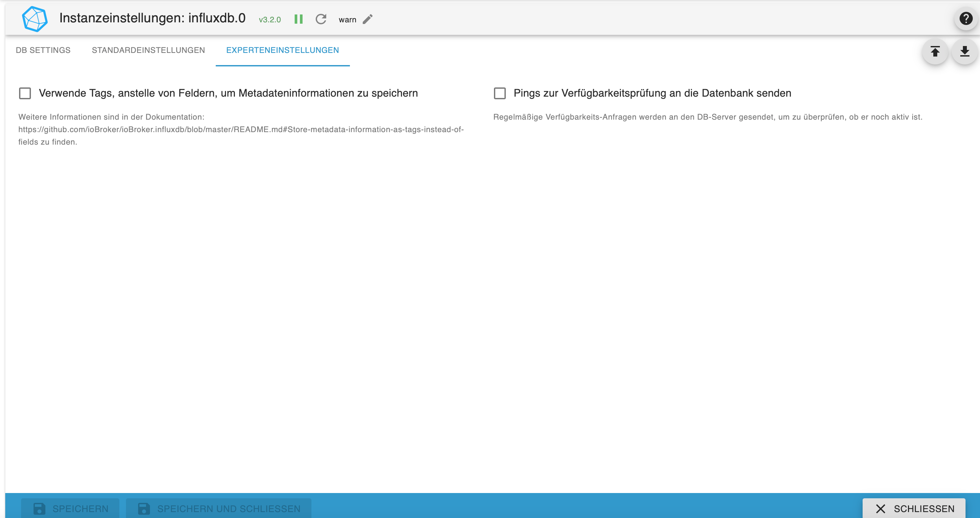Click the SPEICHERN button
The width and height of the screenshot is (980, 518).
(70, 508)
